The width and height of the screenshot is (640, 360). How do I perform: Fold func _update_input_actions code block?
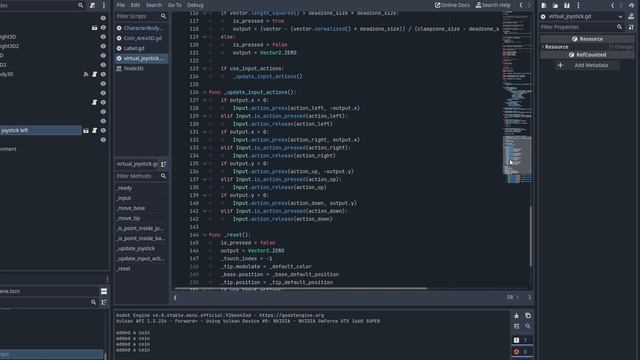(205, 92)
